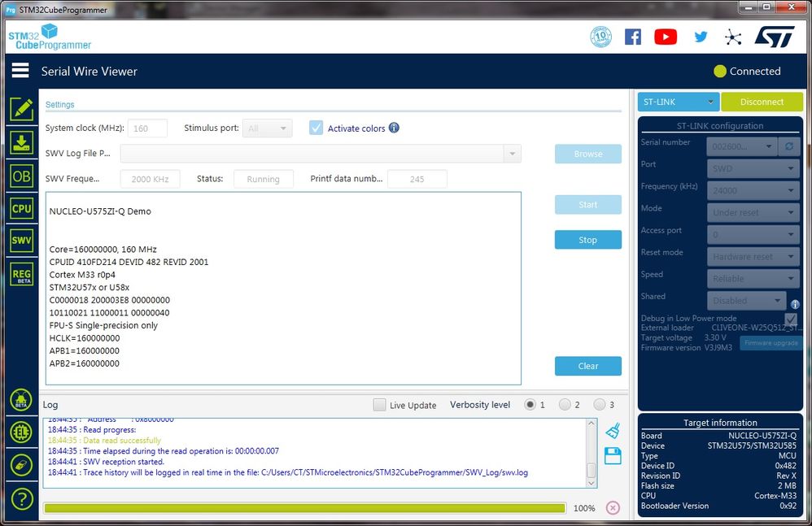Open the Erasing & Programming download panel
The image size is (812, 526).
(x=21, y=142)
